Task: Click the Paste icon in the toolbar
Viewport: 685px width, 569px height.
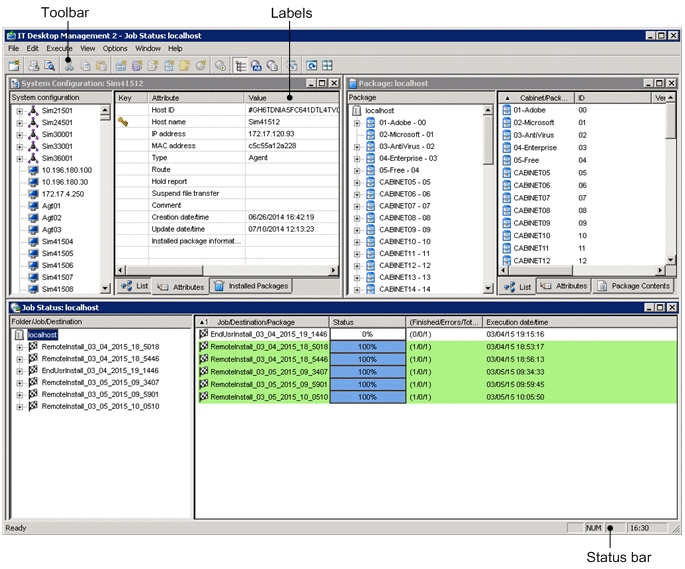Action: 100,65
